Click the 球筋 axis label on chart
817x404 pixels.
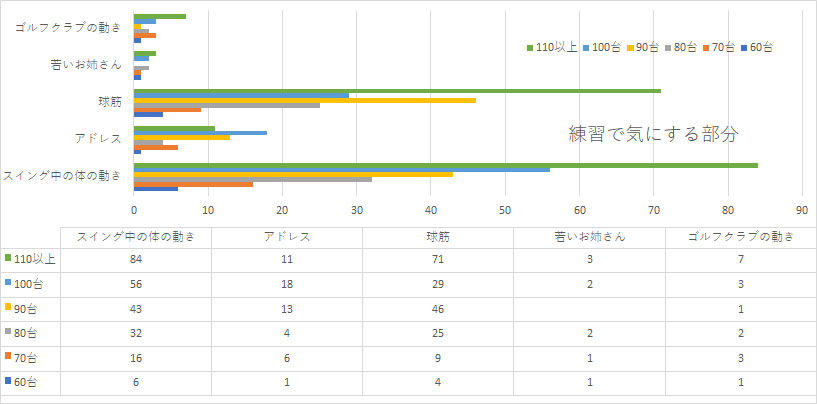(110, 102)
